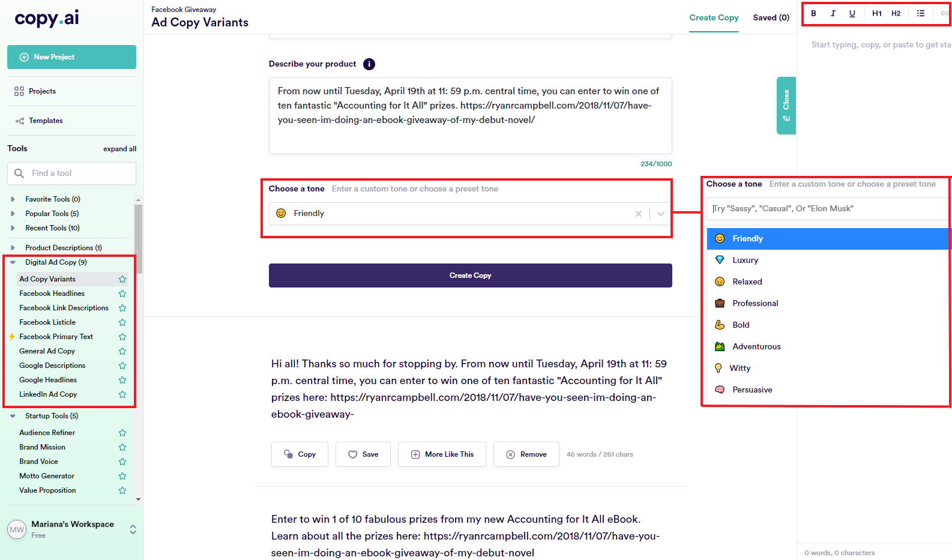
Task: Favorite the Google Descriptions star
Action: point(122,366)
